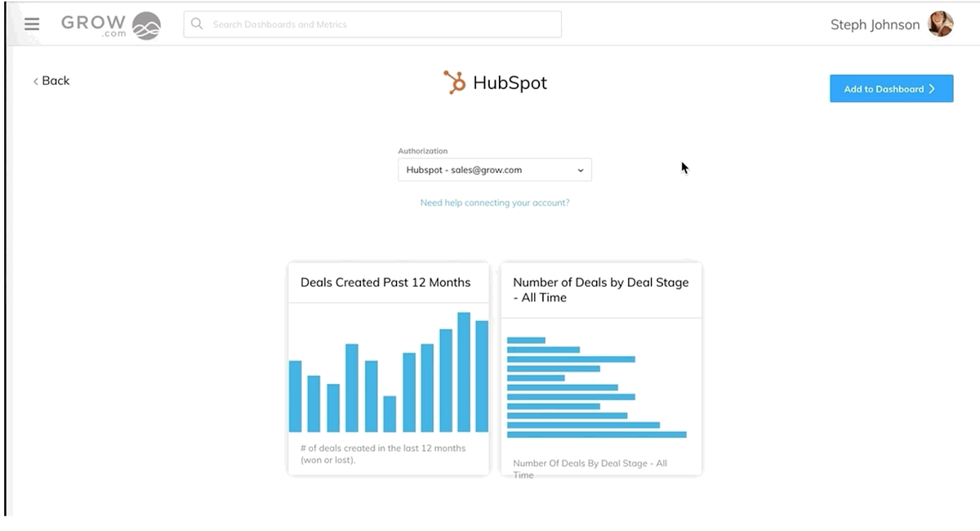Click the back chevron arrow

point(34,81)
